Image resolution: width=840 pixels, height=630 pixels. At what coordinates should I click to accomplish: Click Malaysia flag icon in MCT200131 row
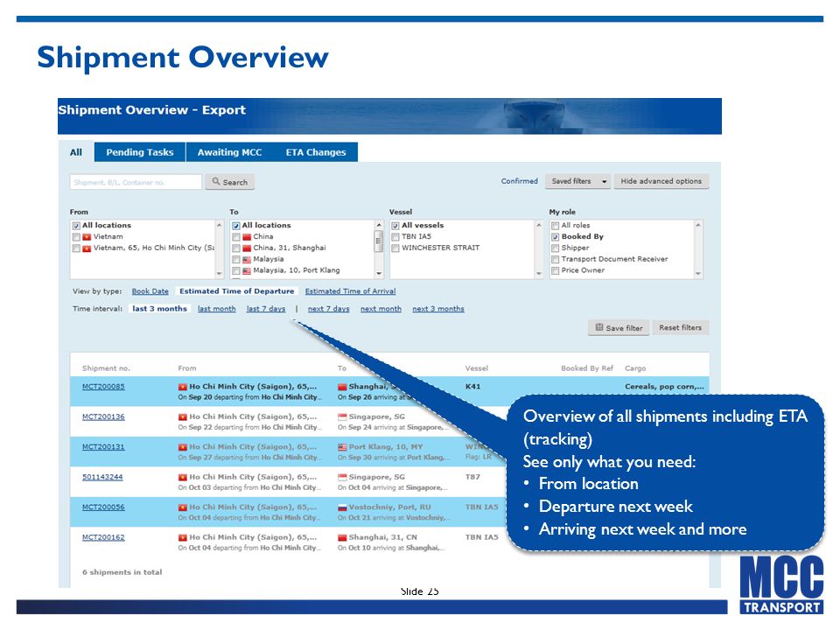(x=342, y=447)
